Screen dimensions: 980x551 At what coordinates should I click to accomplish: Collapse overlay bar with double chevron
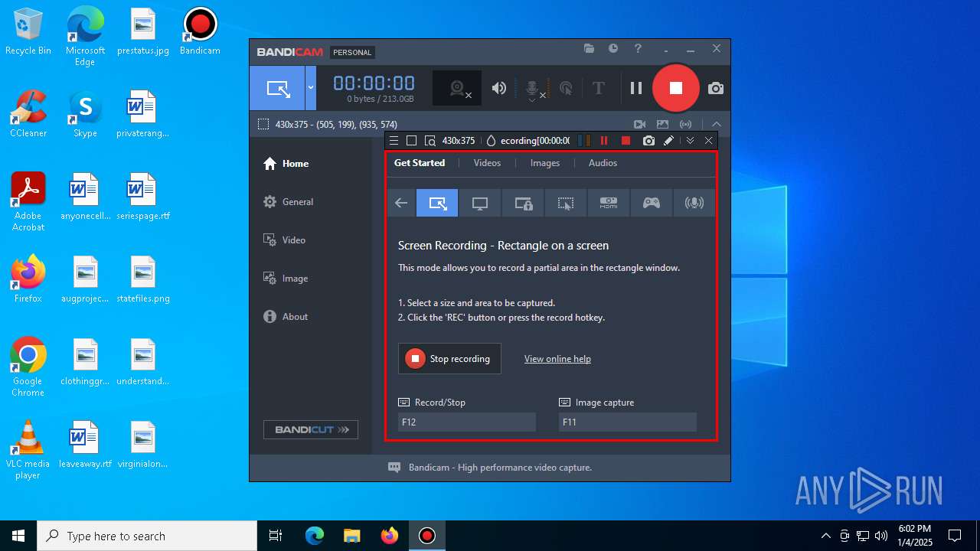[x=690, y=141]
